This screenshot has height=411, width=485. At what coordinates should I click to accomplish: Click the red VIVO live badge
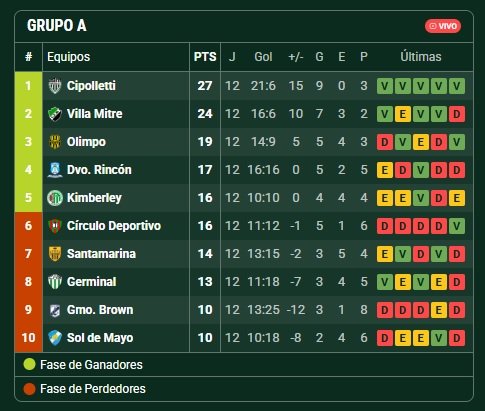(x=443, y=26)
